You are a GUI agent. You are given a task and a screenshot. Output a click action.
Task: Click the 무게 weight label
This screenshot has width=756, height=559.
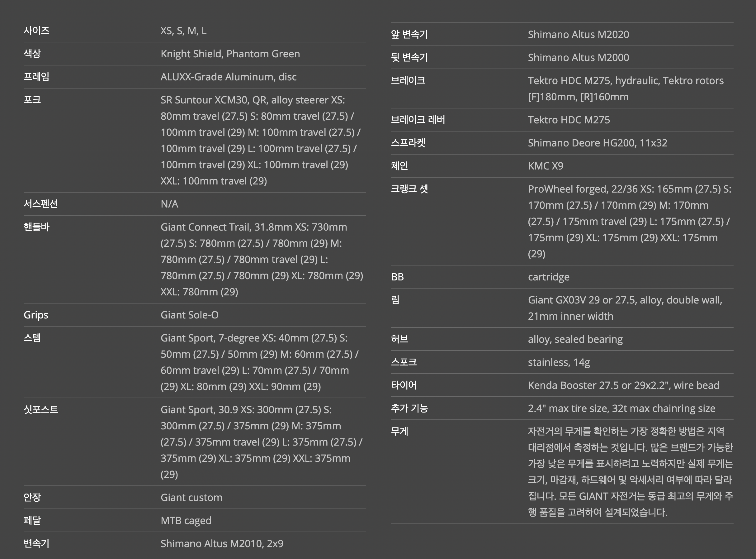[x=399, y=432]
